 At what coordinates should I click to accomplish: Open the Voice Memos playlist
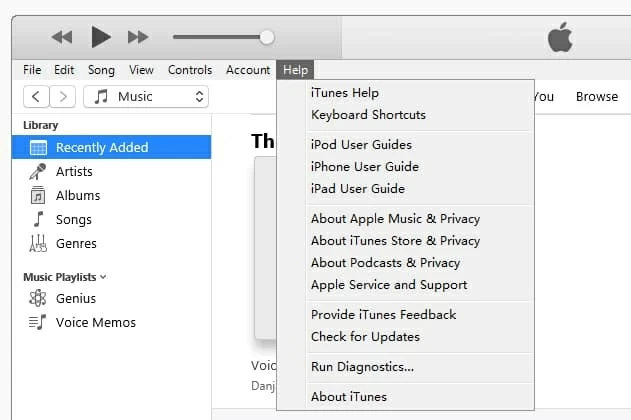point(111,323)
